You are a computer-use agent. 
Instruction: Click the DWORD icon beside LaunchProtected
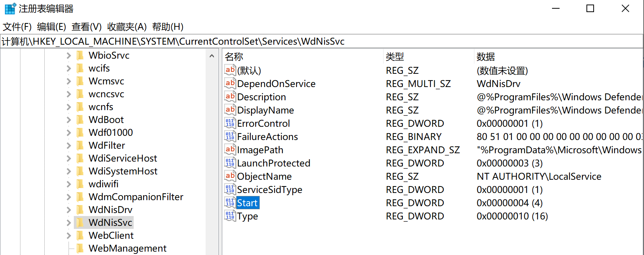(x=230, y=163)
